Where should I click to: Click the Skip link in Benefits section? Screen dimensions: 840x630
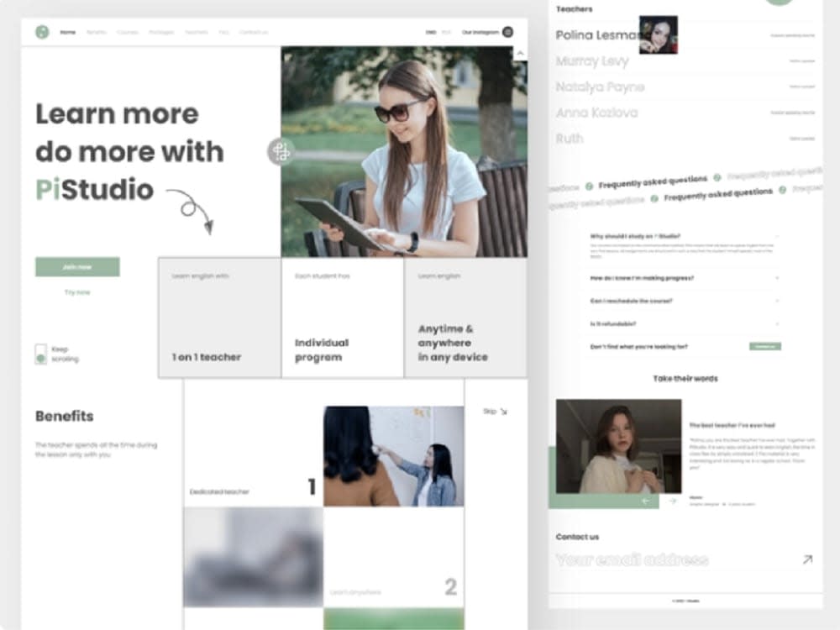pos(489,412)
